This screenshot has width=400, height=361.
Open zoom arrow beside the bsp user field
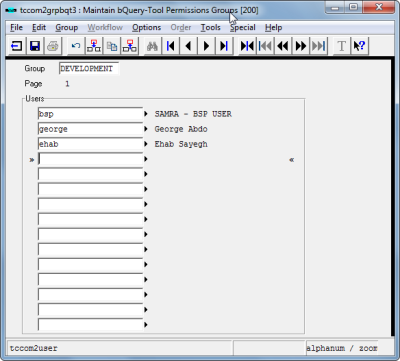click(x=146, y=114)
